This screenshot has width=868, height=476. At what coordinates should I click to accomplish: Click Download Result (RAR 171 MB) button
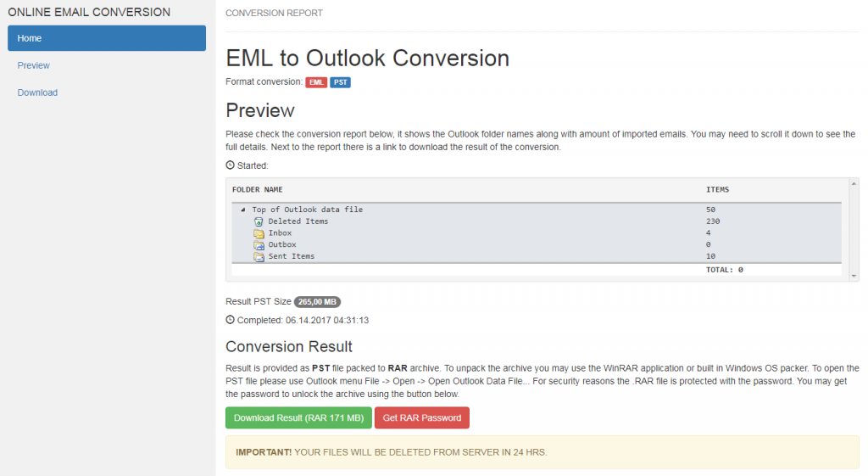click(x=298, y=417)
